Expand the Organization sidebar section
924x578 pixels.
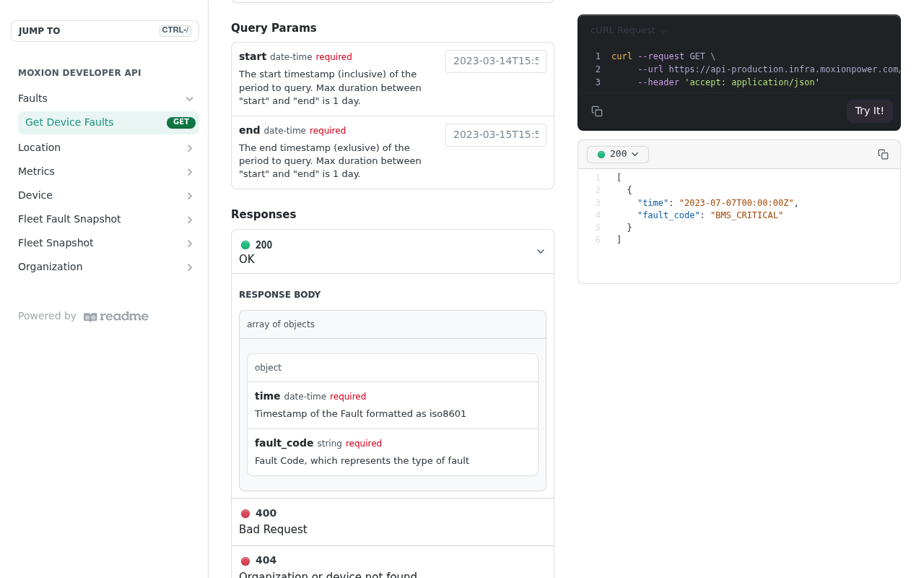pyautogui.click(x=190, y=267)
